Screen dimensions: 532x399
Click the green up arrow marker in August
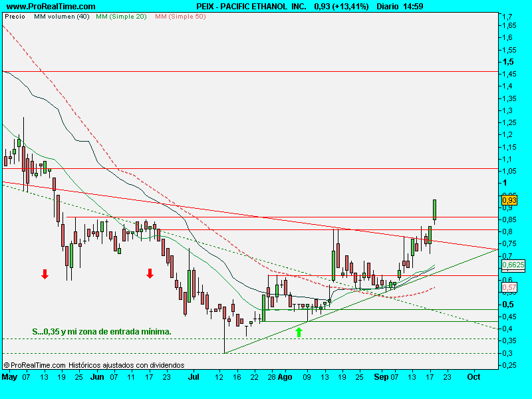point(299,332)
